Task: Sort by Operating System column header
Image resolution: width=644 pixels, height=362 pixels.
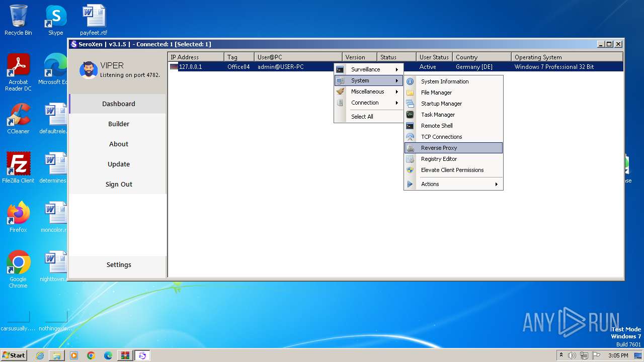Action: [x=567, y=57]
